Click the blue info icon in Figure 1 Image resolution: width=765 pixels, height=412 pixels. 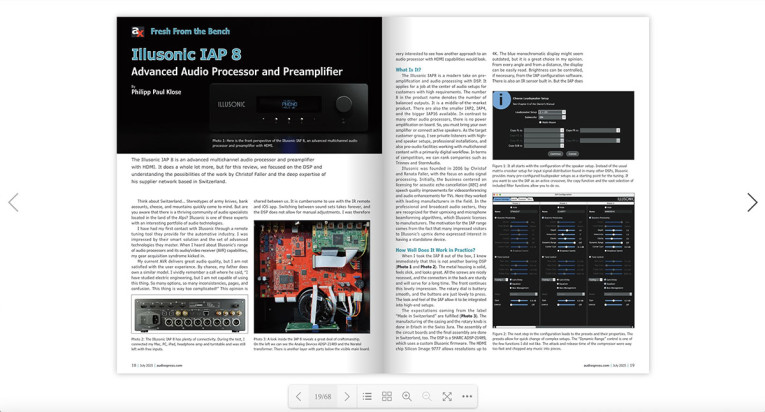(x=501, y=100)
